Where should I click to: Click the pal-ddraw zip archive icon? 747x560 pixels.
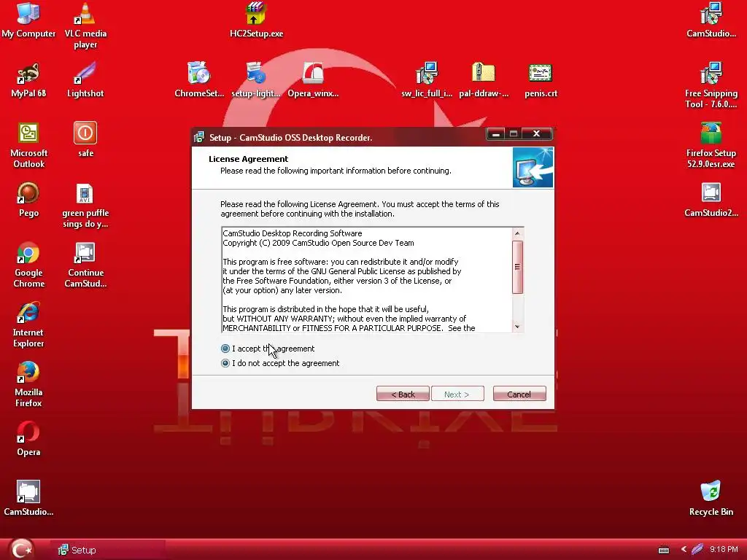click(x=484, y=79)
